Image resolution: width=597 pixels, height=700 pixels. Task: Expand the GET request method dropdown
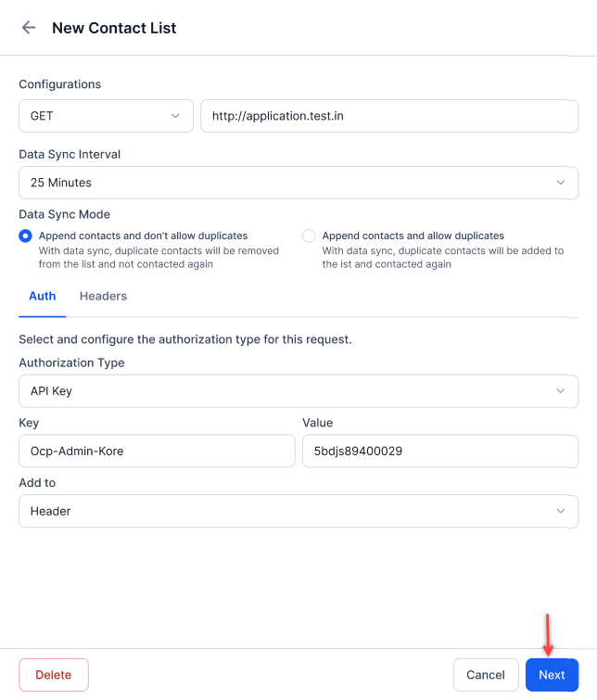coord(106,116)
